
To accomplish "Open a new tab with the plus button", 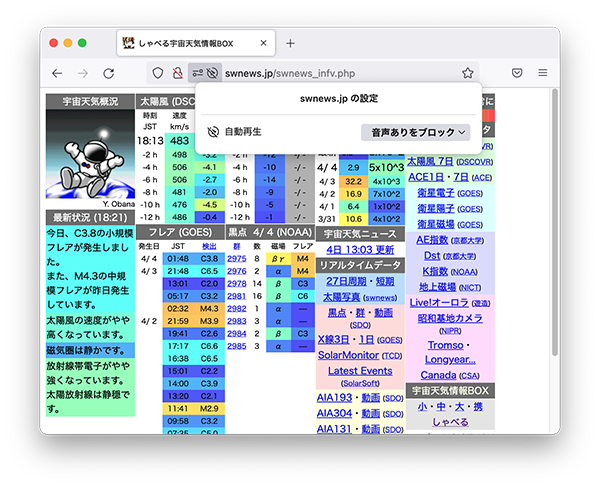I will pos(290,43).
